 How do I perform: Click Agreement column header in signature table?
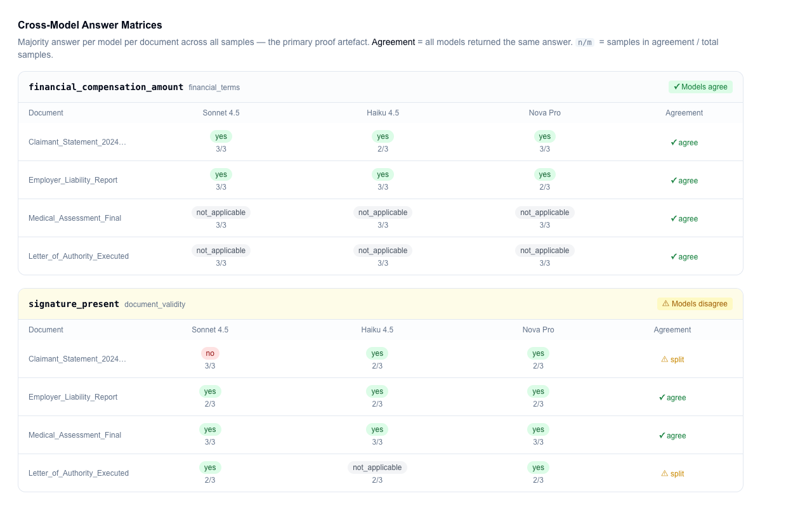[x=672, y=330]
